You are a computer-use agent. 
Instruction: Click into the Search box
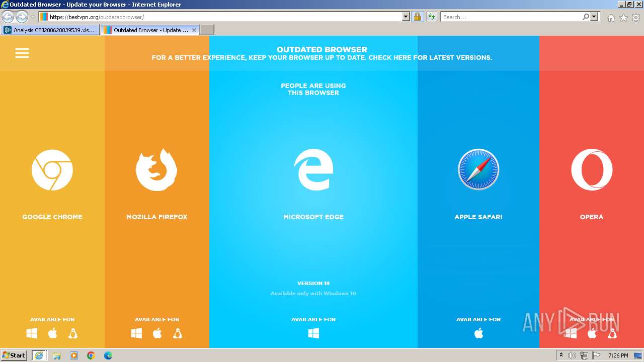tap(511, 17)
